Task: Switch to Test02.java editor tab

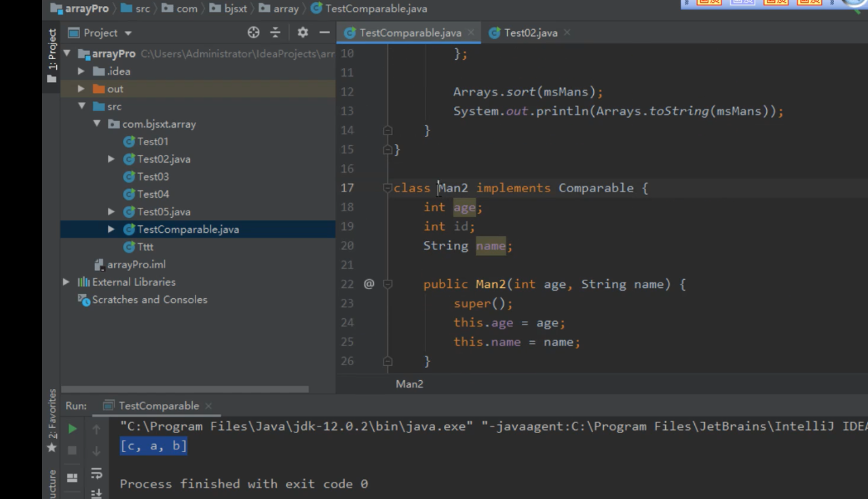Action: click(x=531, y=33)
